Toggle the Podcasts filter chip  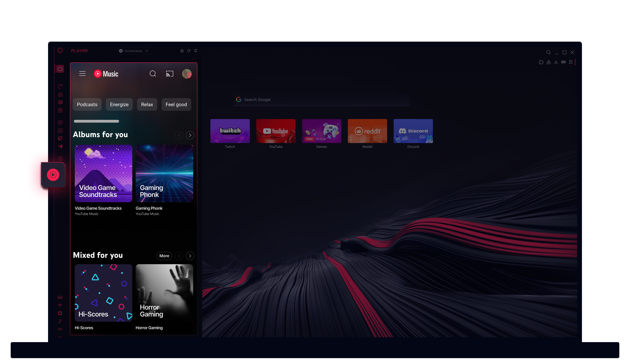(87, 104)
